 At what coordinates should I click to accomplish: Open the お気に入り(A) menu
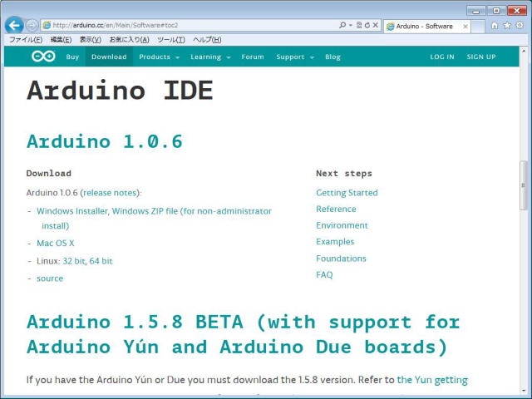tap(129, 40)
